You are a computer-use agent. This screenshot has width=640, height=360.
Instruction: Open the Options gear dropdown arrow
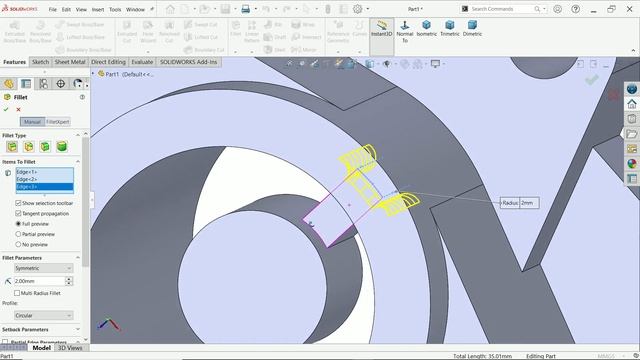[368, 9]
